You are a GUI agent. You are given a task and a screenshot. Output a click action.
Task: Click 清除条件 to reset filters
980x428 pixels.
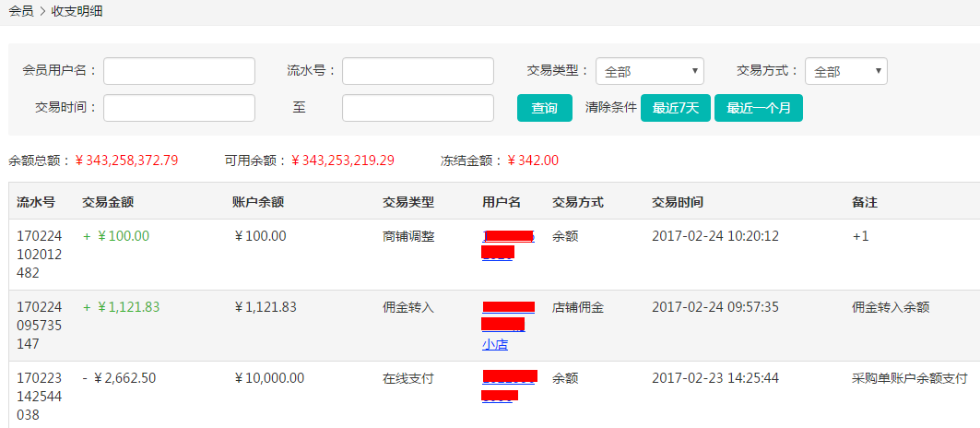pos(610,108)
